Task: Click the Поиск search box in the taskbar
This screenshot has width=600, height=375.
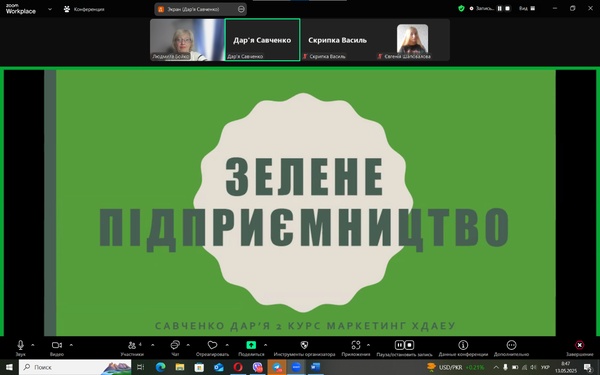Action: (x=75, y=367)
